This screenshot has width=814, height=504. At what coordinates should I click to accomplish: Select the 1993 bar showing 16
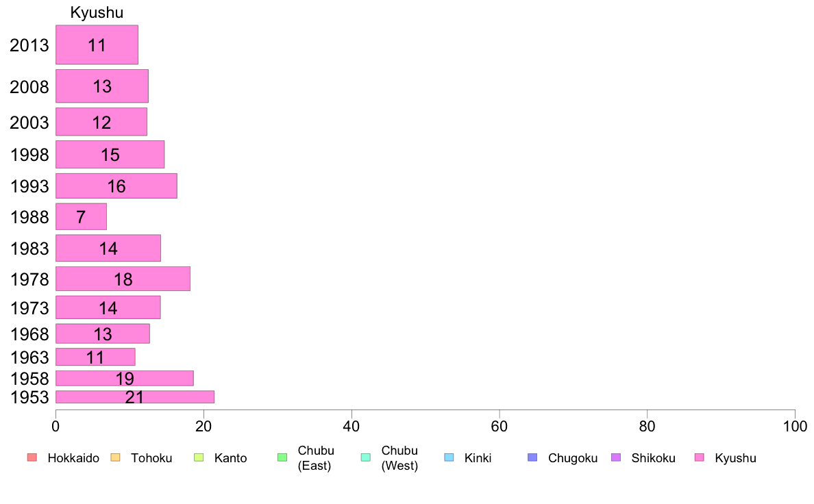point(116,186)
